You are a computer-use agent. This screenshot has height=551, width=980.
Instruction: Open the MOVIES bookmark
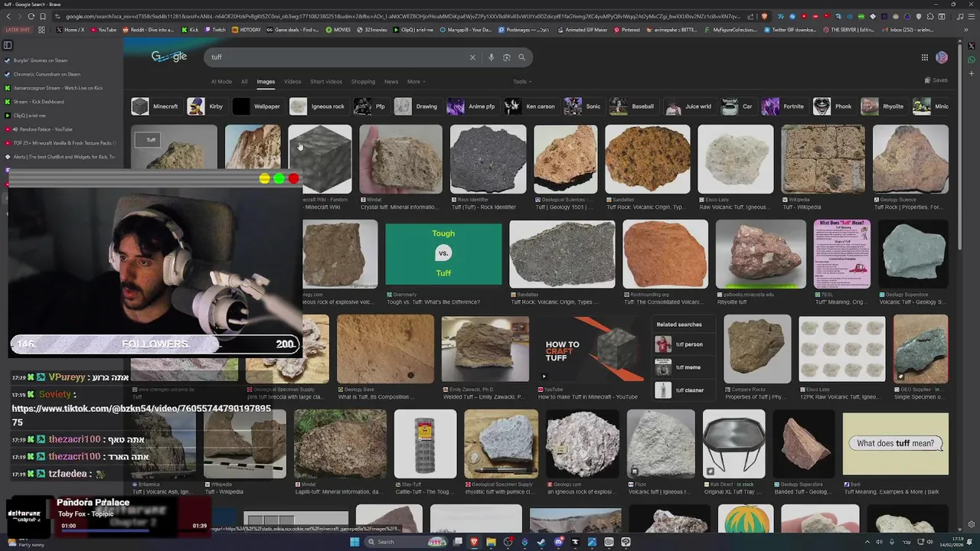[338, 30]
